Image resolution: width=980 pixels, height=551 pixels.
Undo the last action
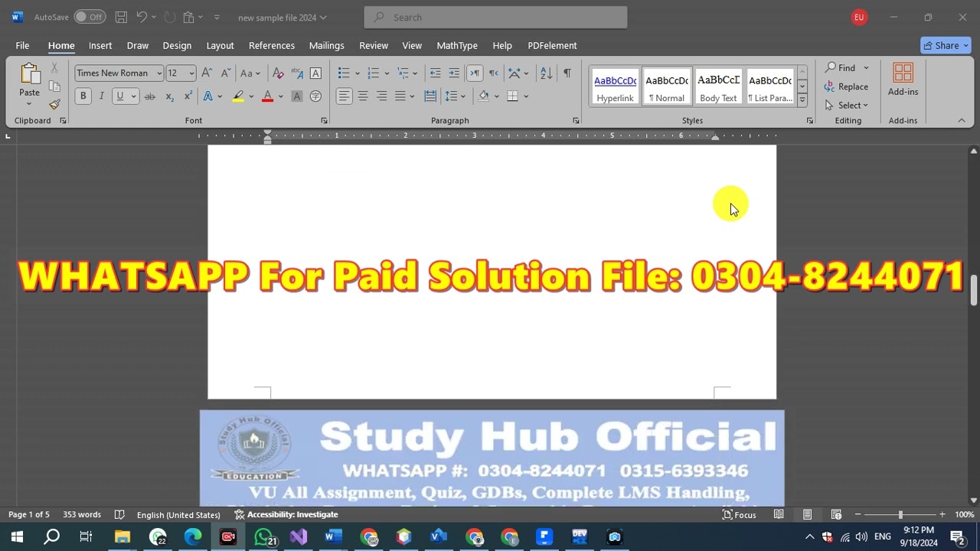point(142,17)
